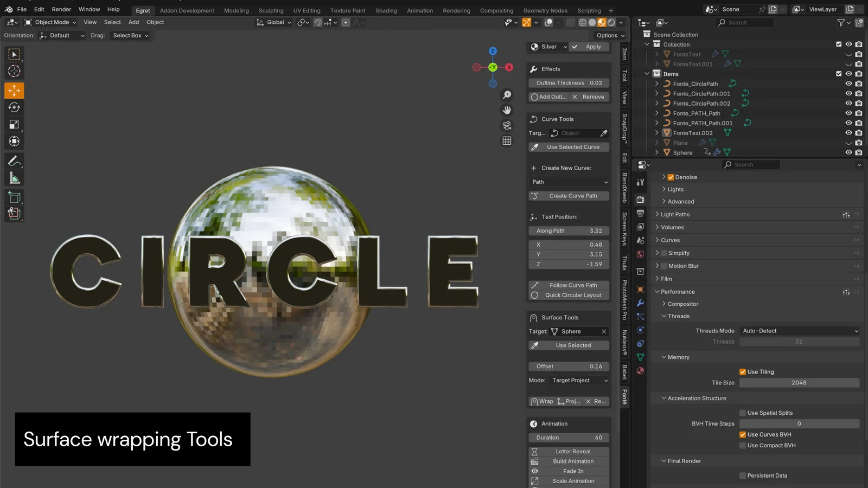Screen dimensions: 868x488
Task: Select the Annotate tool
Action: click(x=14, y=160)
